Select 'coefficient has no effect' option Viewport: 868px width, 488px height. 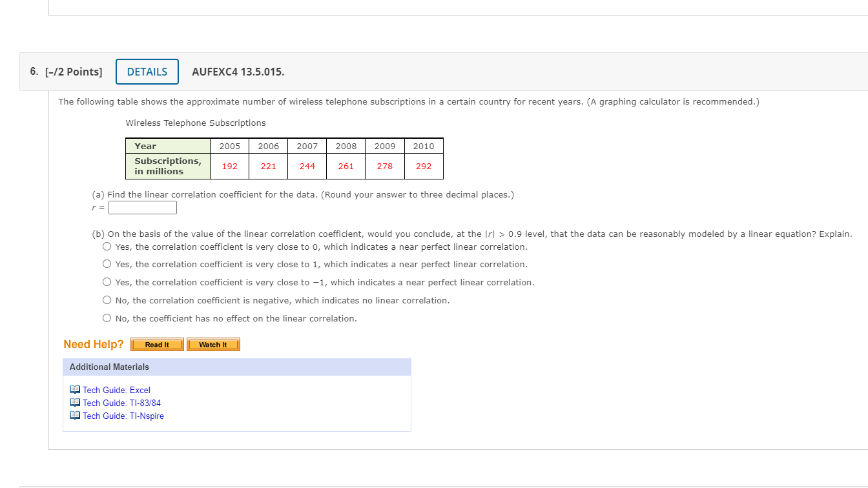[107, 318]
